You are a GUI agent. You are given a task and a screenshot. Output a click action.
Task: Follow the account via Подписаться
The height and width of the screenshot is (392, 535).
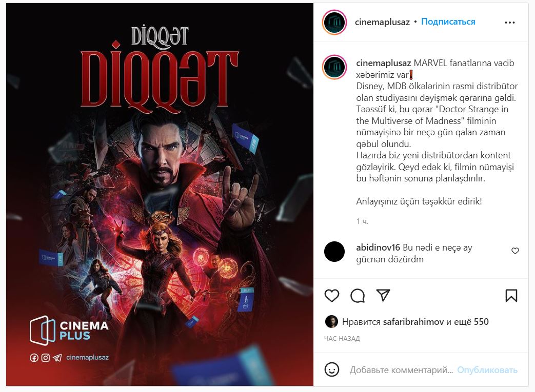pos(448,22)
